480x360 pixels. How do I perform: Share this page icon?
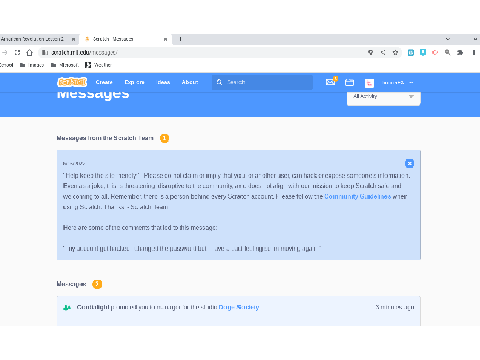pyautogui.click(x=383, y=52)
